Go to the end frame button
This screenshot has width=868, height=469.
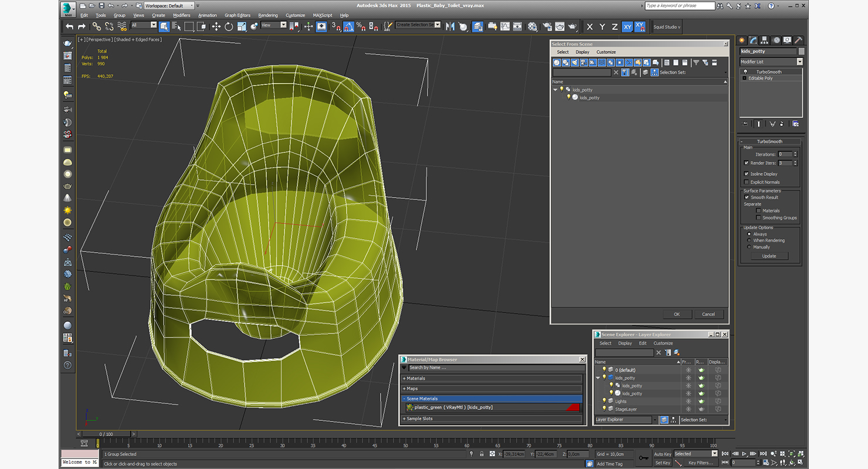[x=762, y=454]
